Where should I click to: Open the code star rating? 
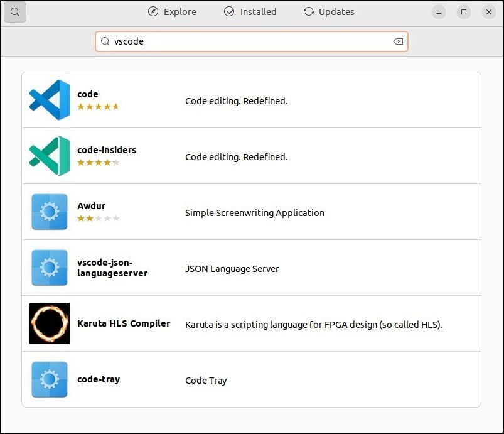point(99,107)
